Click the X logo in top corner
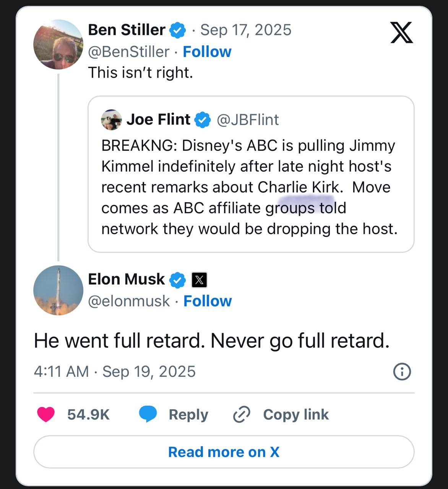 [401, 32]
